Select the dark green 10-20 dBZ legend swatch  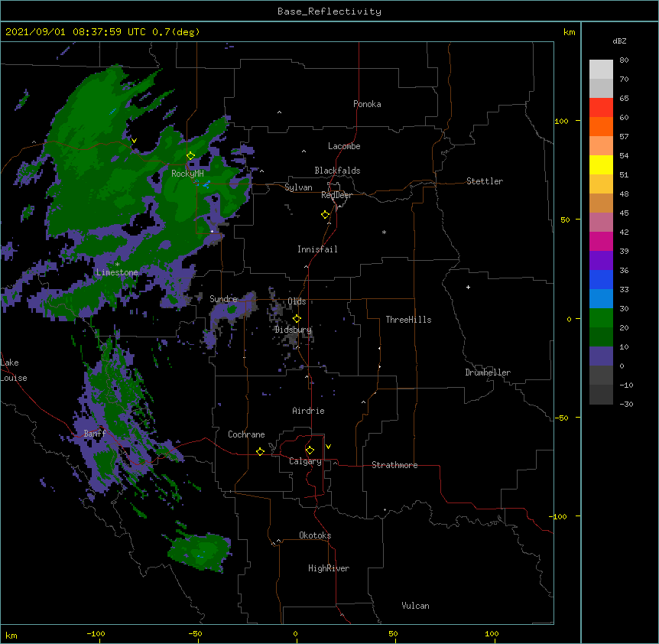click(x=601, y=337)
